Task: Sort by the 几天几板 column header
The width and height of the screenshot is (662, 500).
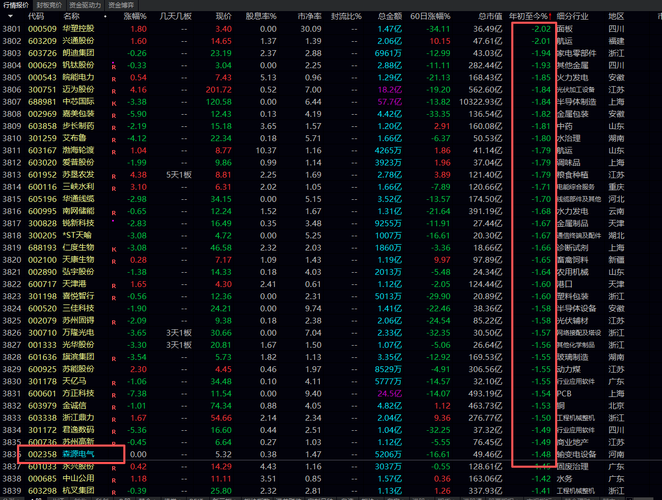Action: pos(176,16)
